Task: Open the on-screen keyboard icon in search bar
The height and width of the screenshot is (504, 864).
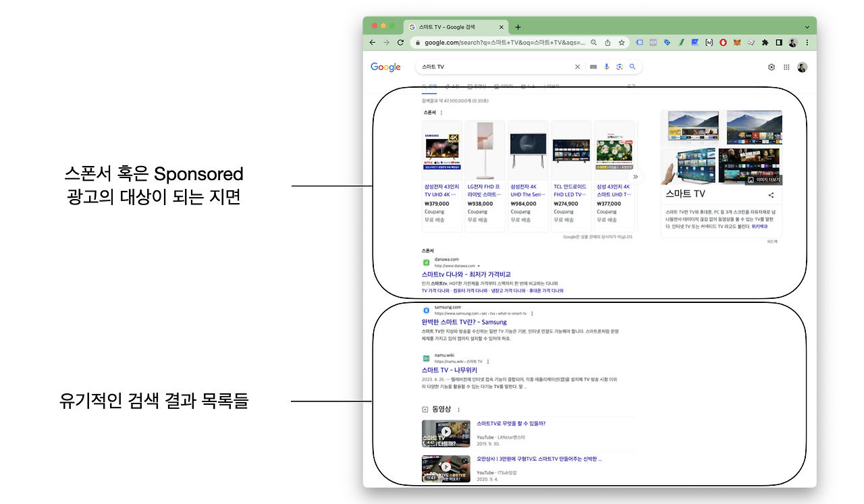Action: [593, 67]
